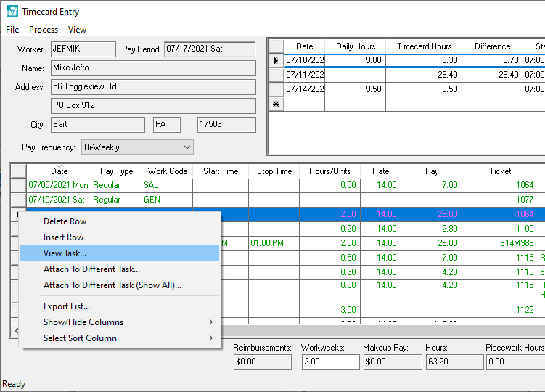Expand the Pay Frequency dropdown
545x392 pixels.
click(x=187, y=147)
